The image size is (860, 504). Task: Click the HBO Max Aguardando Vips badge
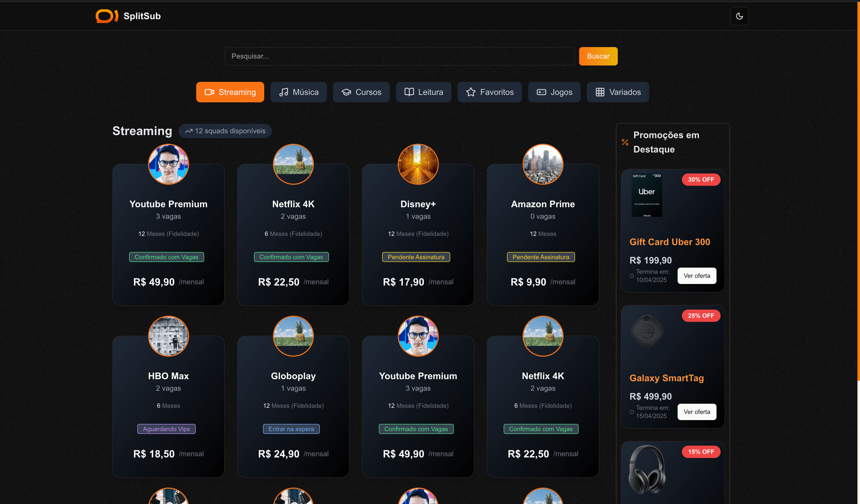pyautogui.click(x=166, y=429)
